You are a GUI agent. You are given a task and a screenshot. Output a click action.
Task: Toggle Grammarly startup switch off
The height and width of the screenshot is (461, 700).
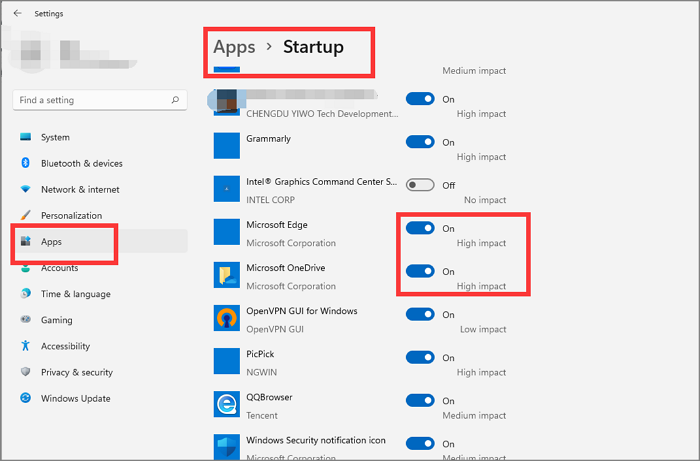[420, 142]
